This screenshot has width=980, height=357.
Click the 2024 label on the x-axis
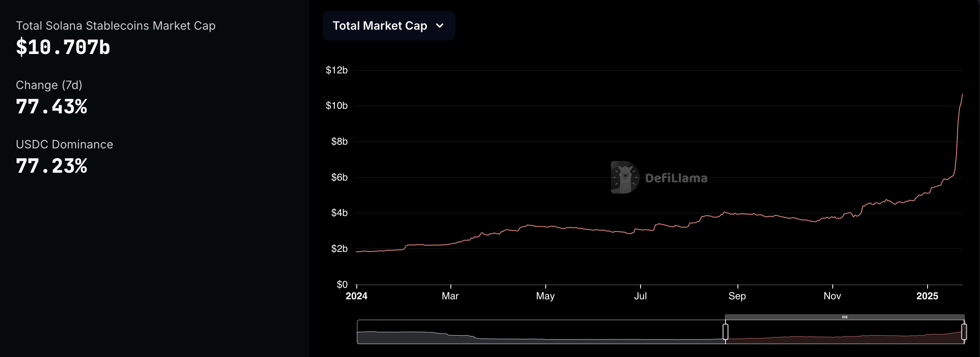357,296
